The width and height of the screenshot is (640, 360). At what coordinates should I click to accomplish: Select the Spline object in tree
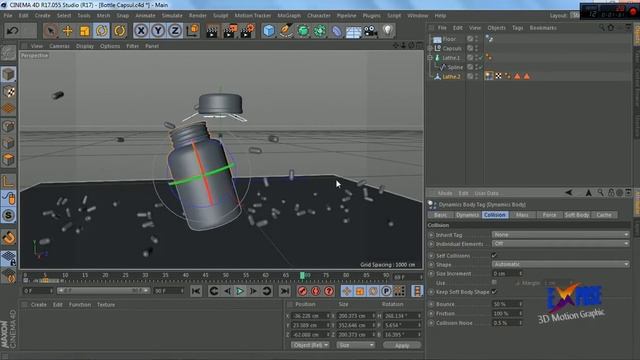point(455,67)
